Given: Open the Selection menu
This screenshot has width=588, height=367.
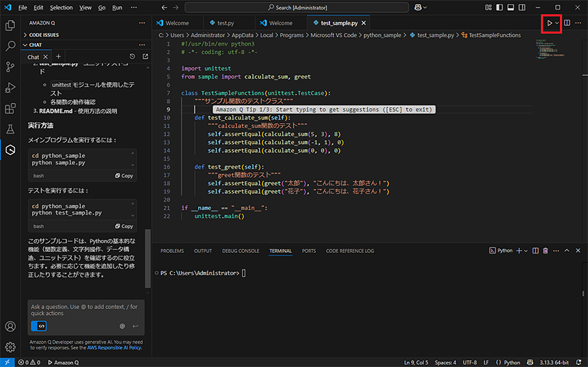Looking at the screenshot, I should (61, 8).
